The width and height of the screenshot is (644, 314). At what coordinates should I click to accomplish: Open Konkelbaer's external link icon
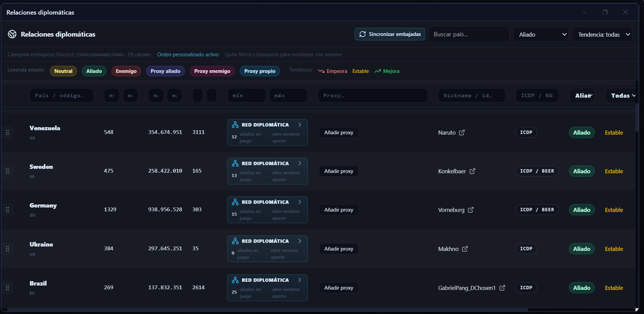click(x=472, y=171)
